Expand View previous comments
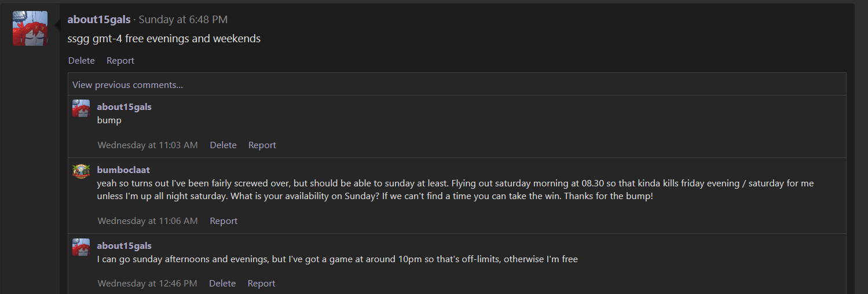Screen dimensions: 868x294 coord(127,84)
